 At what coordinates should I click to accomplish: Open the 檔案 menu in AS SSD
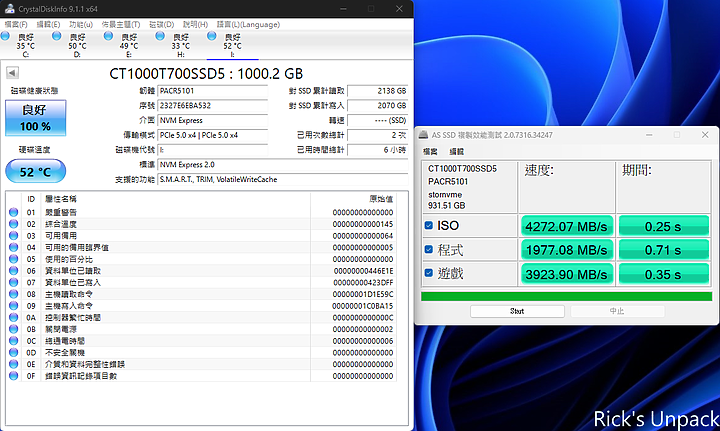tap(430, 151)
